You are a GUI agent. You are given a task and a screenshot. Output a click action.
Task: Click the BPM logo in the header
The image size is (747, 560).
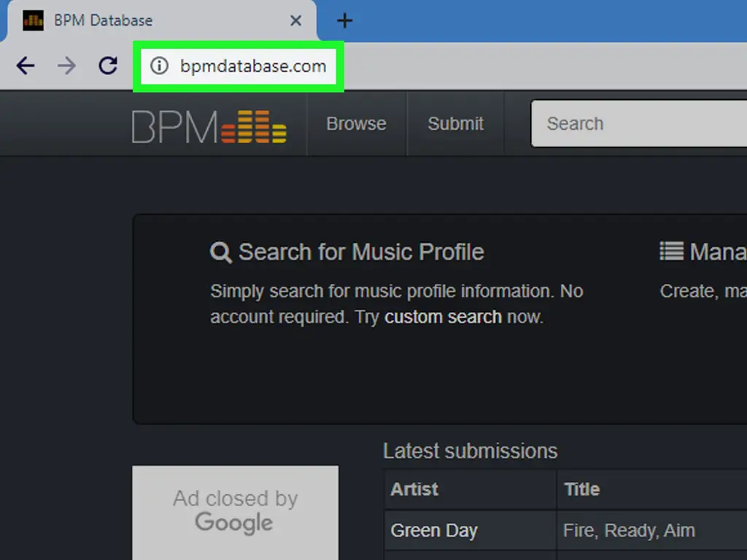209,127
